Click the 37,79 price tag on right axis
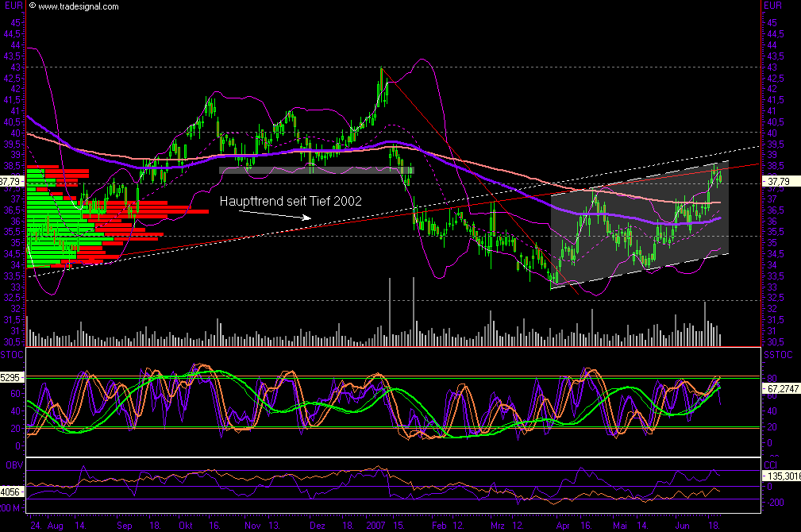 point(780,180)
